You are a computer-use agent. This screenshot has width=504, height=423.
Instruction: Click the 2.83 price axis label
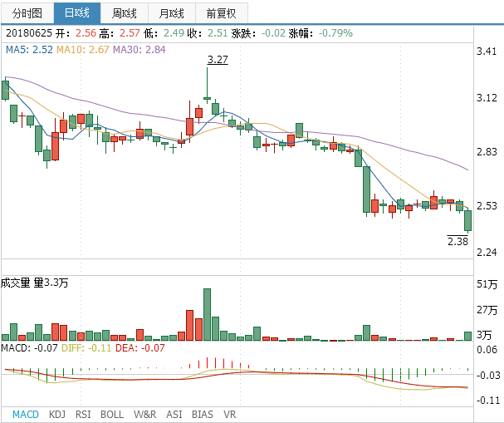tap(487, 151)
